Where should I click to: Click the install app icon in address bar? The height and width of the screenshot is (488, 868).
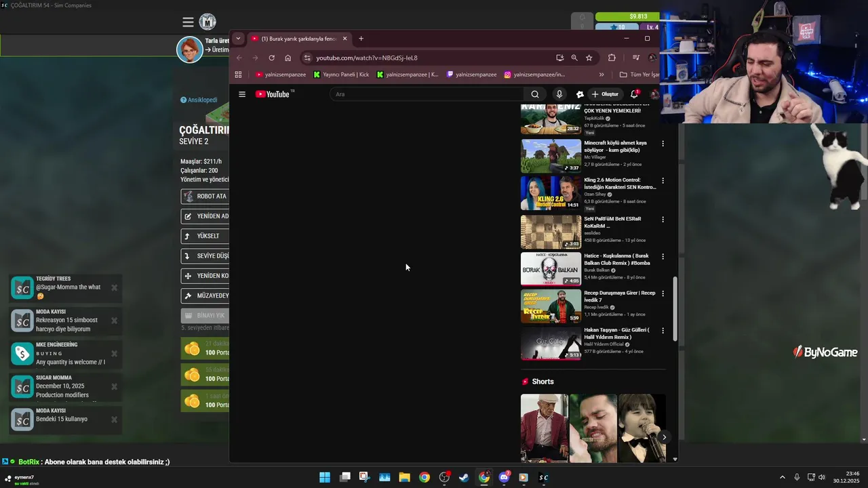[x=559, y=58]
